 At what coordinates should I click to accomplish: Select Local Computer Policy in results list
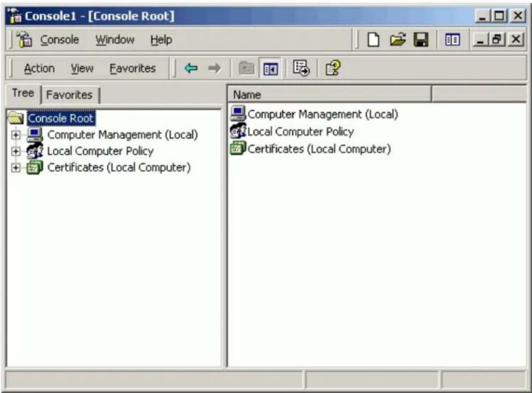pos(301,132)
